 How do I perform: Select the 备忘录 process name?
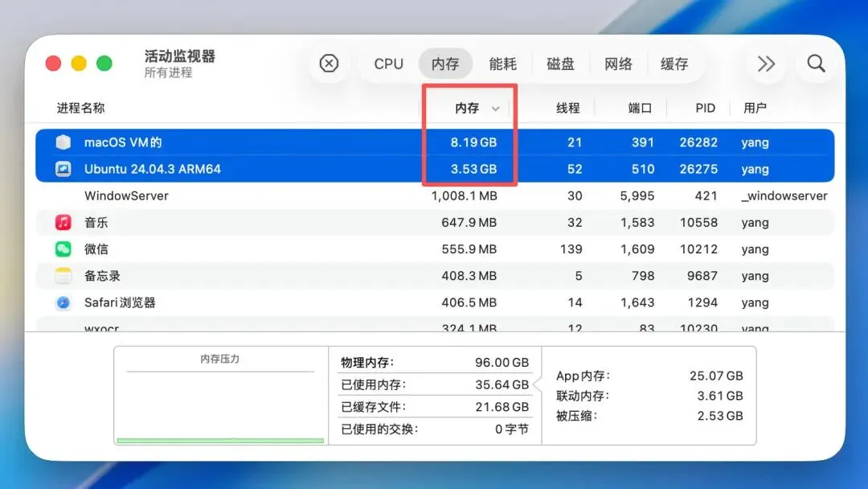tap(102, 276)
